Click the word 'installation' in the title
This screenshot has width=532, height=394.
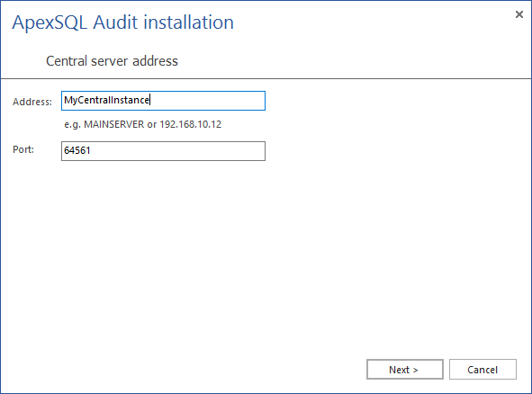point(188,22)
